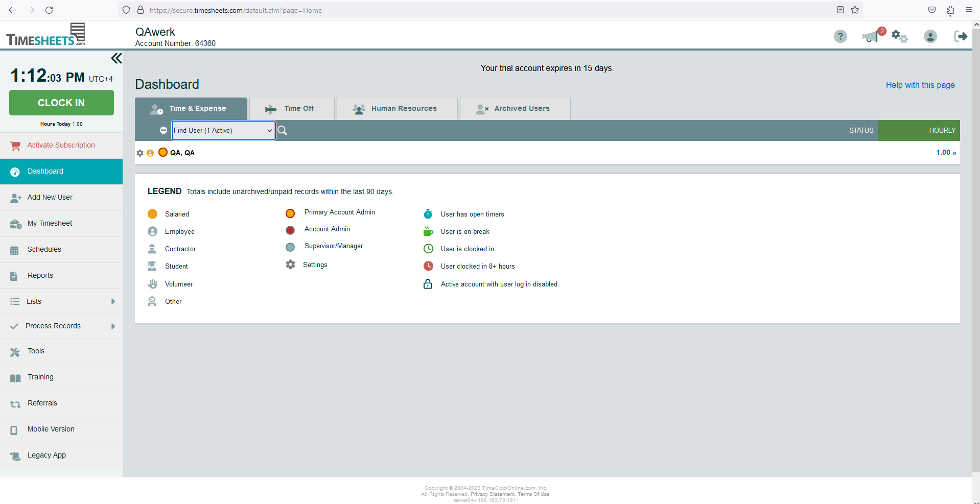Open Firefox reader view icon
Screen dimensions: 980x504
(841, 10)
